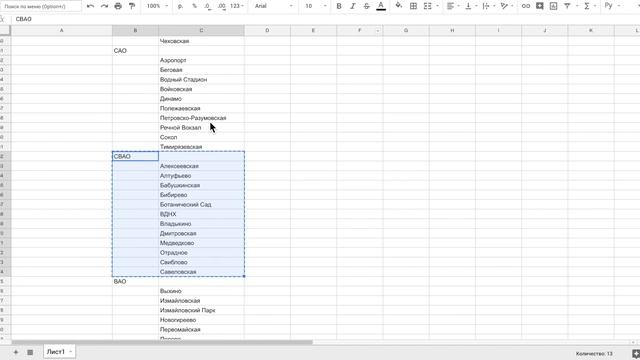The width and height of the screenshot is (640, 360).
Task: Toggle strikethrough formatting
Action: (x=367, y=6)
